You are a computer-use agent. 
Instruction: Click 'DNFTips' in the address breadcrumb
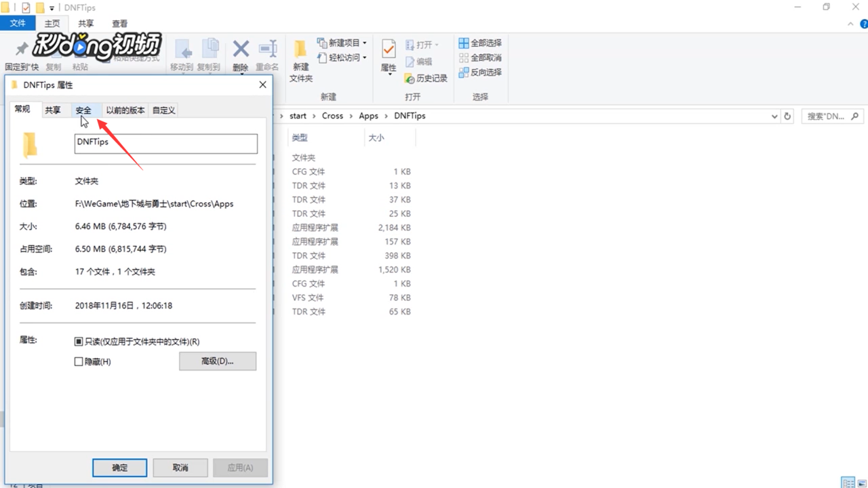410,116
